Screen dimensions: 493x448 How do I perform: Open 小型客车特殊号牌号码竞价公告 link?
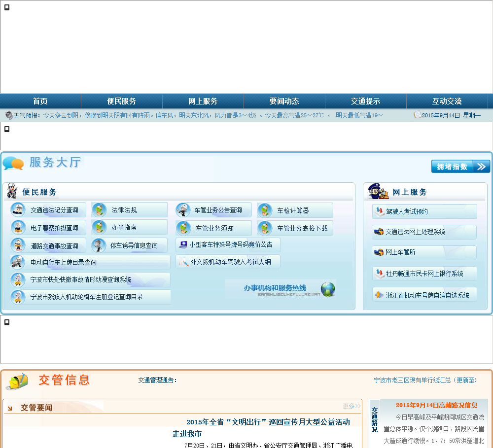[231, 244]
